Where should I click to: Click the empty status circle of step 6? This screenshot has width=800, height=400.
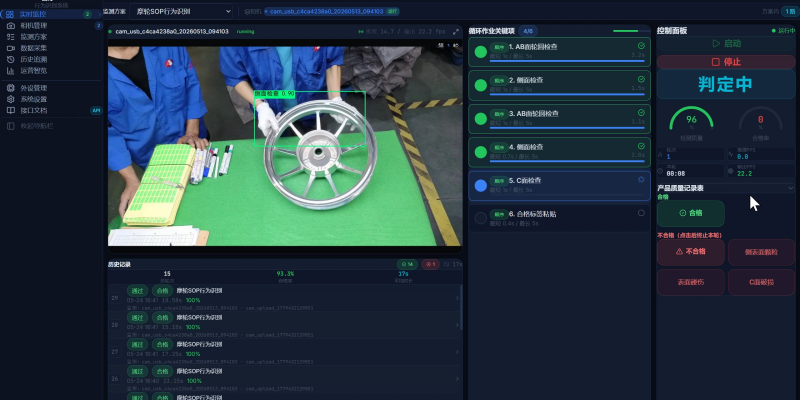point(641,213)
